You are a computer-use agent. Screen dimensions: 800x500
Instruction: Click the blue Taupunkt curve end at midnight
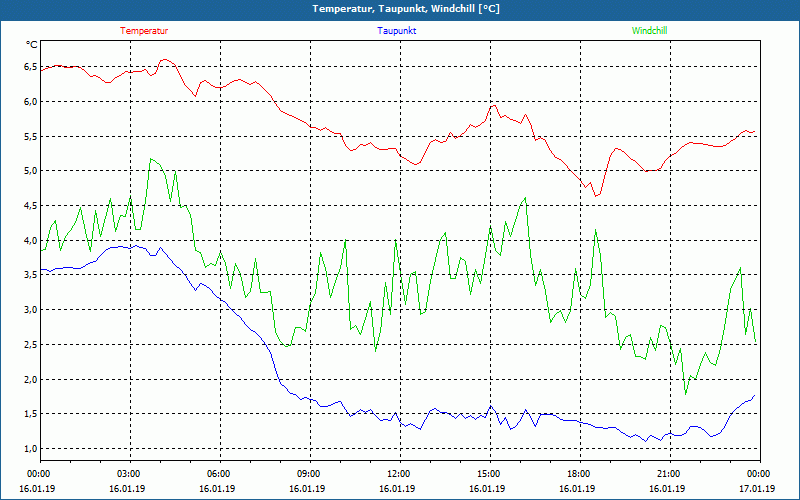click(x=754, y=395)
